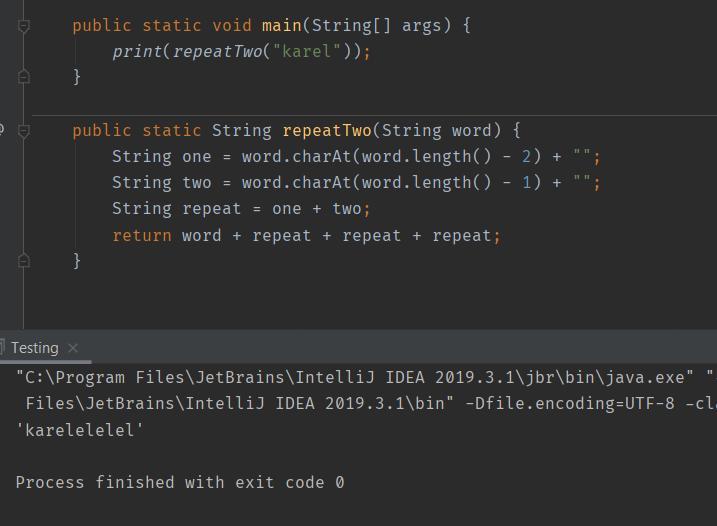The image size is (717, 526).
Task: Select the Testing tab in the Run panel
Action: 35,348
